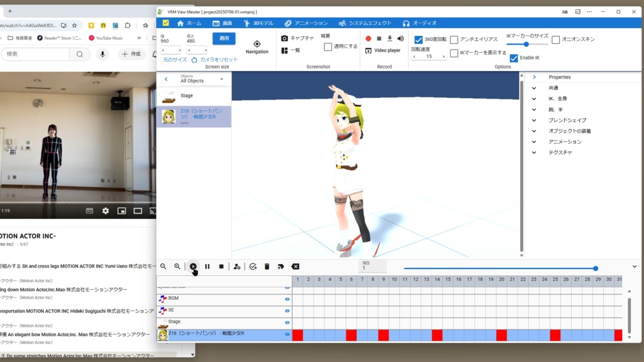The width and height of the screenshot is (644, 362).
Task: Expand the 腕、手 section
Action: [x=534, y=109]
